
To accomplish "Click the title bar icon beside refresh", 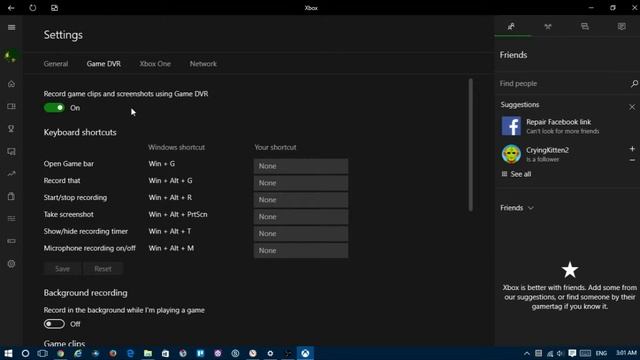I will click(54, 8).
